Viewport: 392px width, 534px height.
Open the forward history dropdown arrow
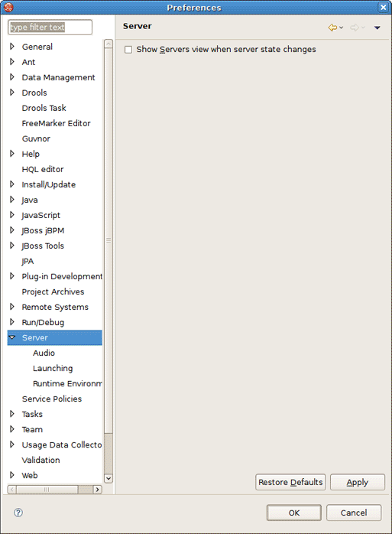tap(363, 28)
